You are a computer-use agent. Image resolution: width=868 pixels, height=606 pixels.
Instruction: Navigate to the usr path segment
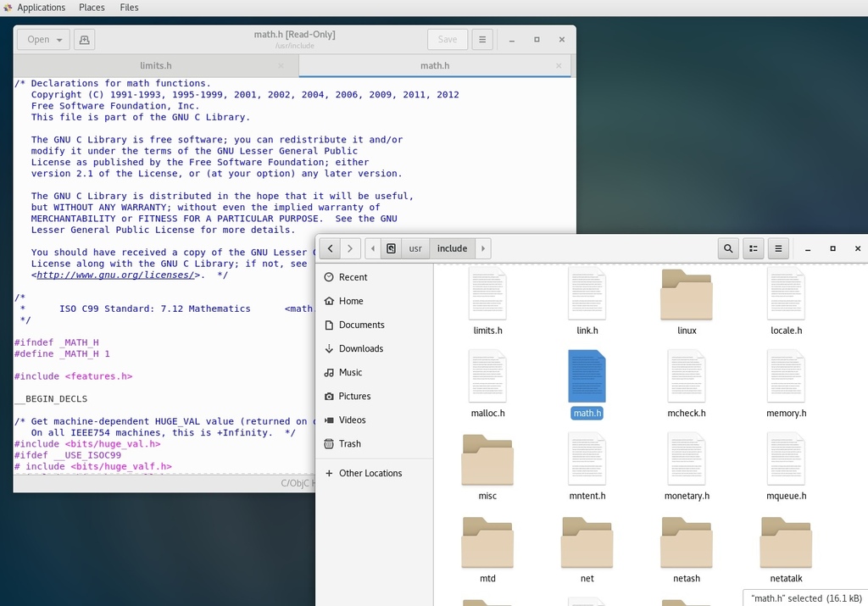[415, 248]
